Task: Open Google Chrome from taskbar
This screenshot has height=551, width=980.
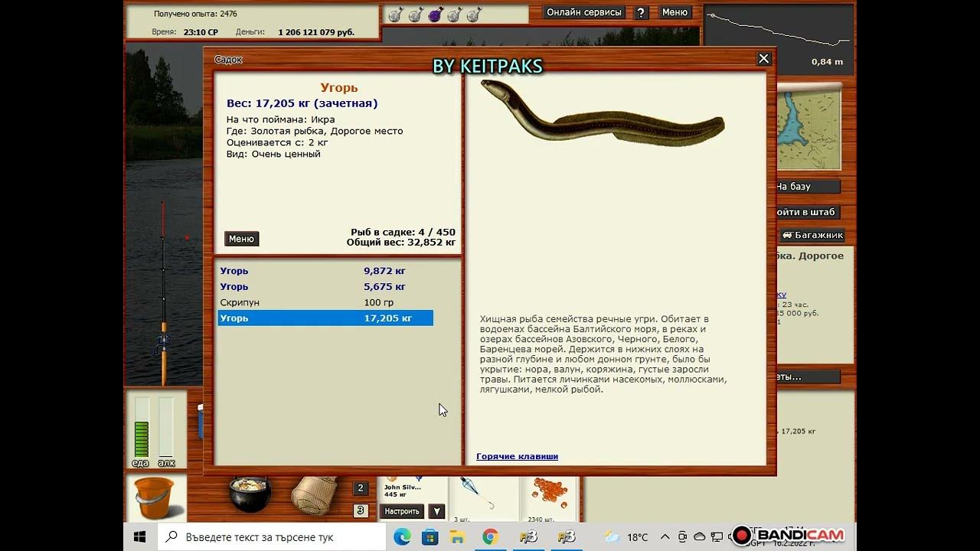Action: pos(491,537)
